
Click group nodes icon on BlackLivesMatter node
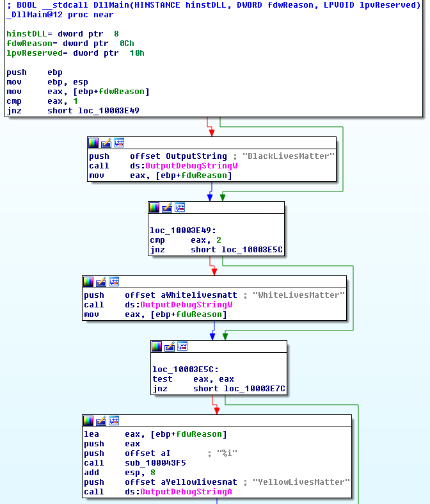tap(119, 143)
